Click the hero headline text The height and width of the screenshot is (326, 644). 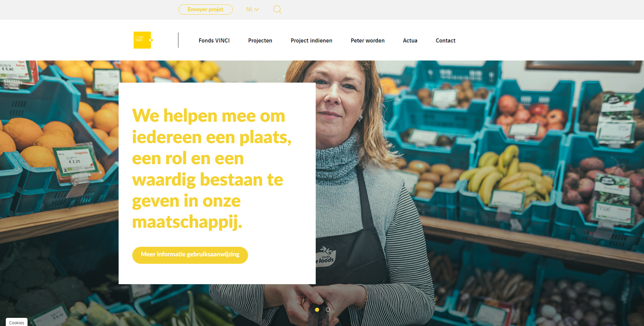211,169
